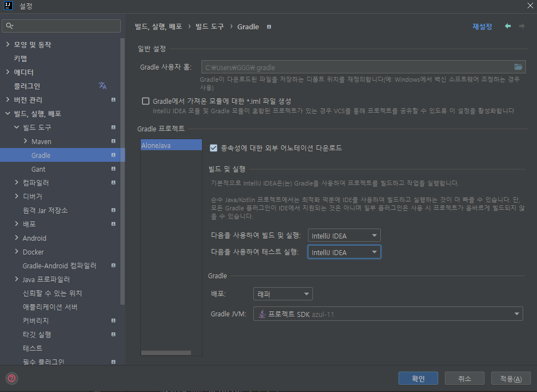The height and width of the screenshot is (392, 537).
Task: Click the project icon next to Gradle breadcrumb
Action: click(x=269, y=27)
